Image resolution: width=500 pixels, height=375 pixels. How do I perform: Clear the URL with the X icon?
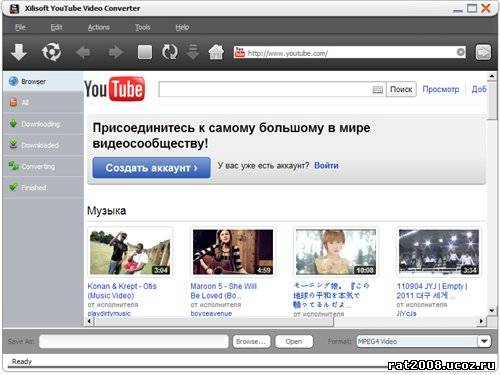pos(461,52)
